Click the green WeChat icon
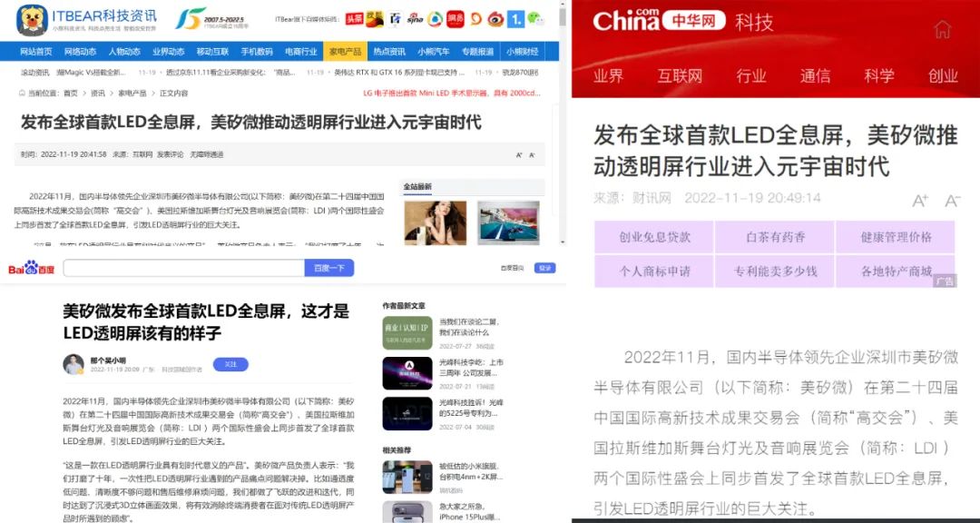980x523 pixels. click(x=535, y=19)
